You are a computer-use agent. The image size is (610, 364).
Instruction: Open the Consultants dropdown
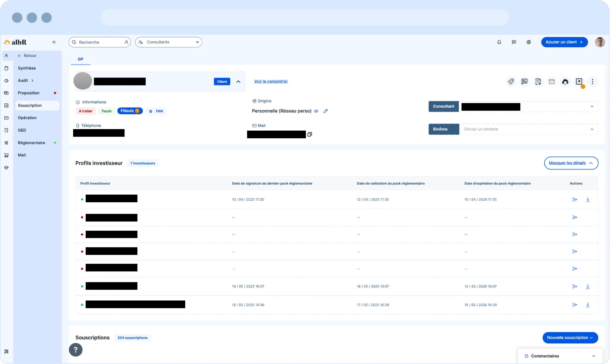click(169, 42)
